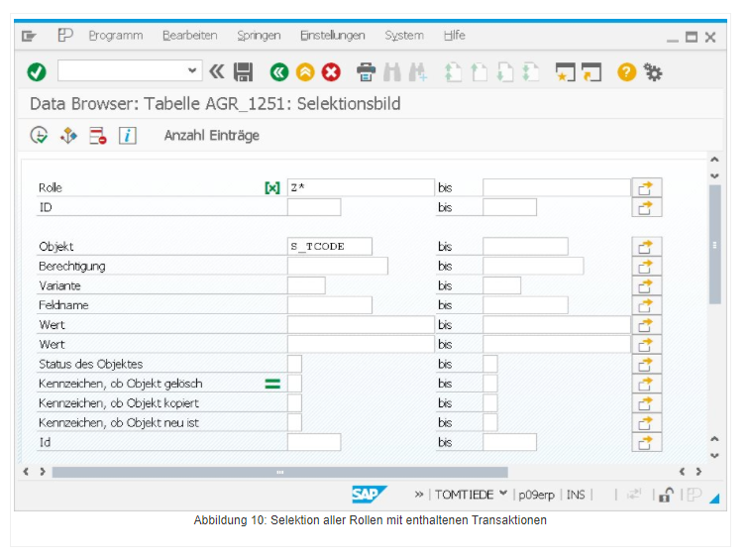Click the 'Objekt kopiert' from-value box
751x560 pixels.
294,403
